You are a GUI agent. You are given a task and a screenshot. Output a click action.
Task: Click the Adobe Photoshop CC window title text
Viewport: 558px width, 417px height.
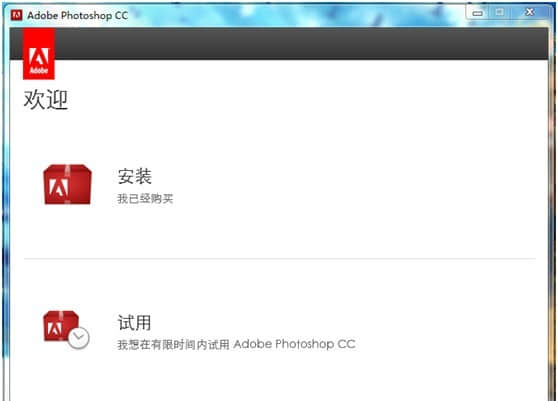(78, 15)
